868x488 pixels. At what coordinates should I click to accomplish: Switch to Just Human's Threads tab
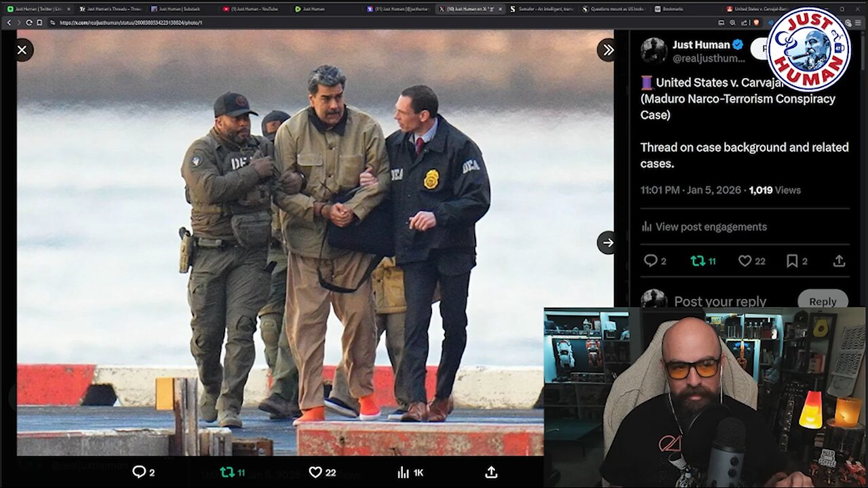point(110,9)
